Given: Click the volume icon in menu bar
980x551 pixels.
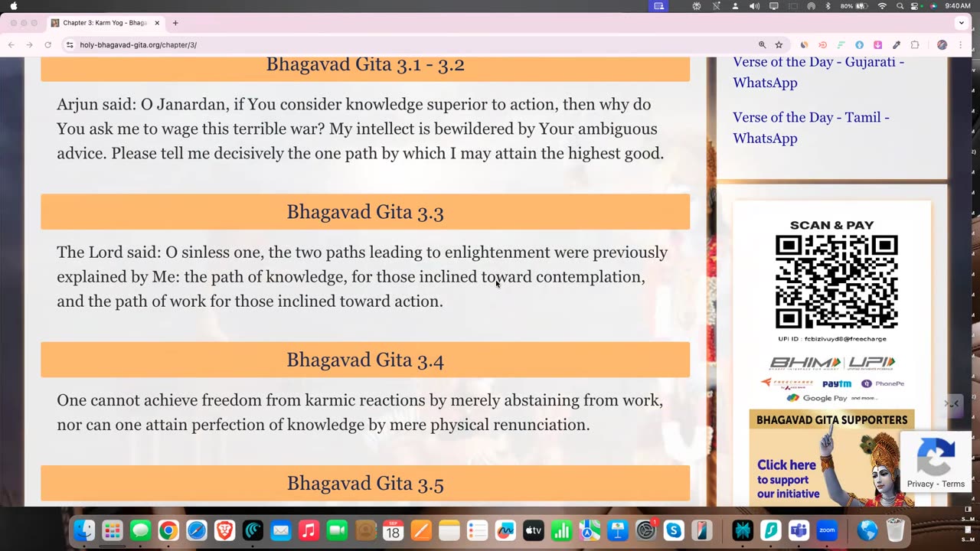Looking at the screenshot, I should point(754,6).
